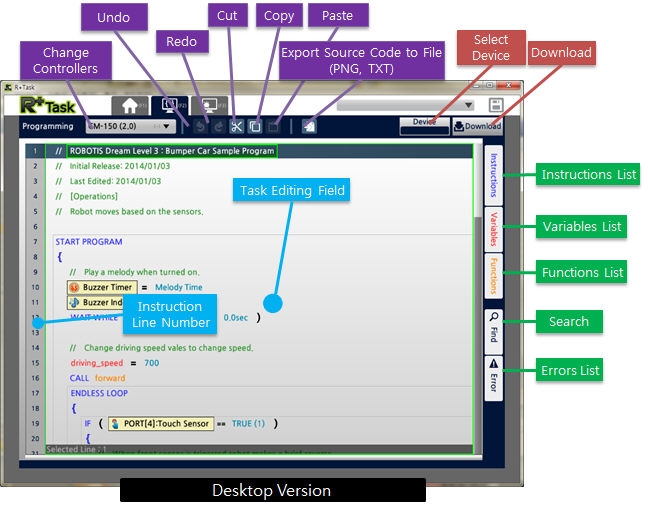
Task: Export source code to file icon
Action: (x=309, y=126)
